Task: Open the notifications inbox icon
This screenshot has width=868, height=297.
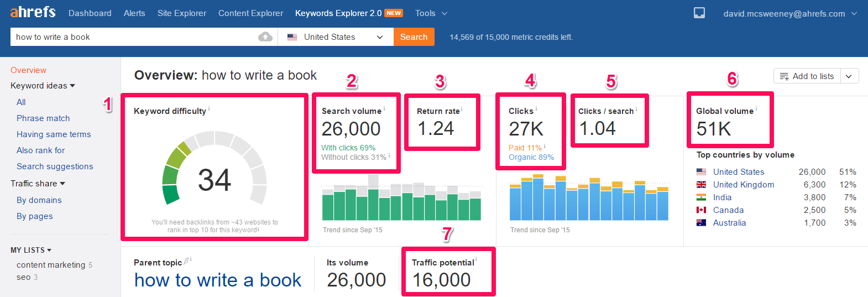Action: [699, 13]
